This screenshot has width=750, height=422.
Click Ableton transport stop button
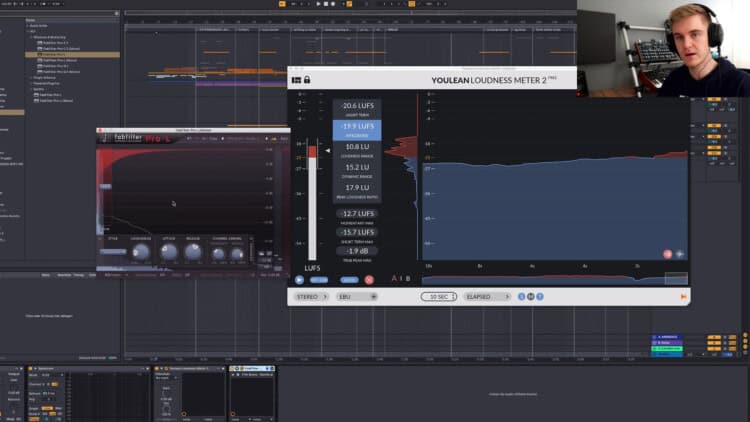pos(326,4)
